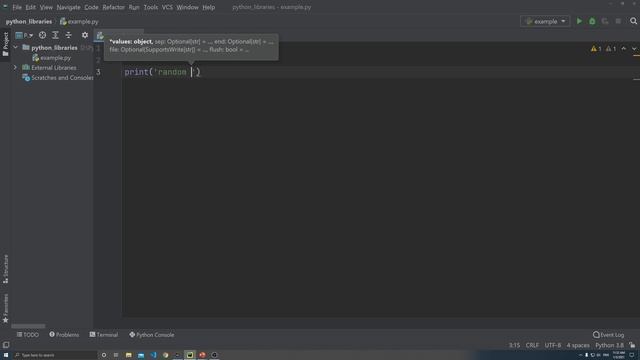Click Collapse All icon in Project panel
The height and width of the screenshot is (360, 640).
pos(68,35)
